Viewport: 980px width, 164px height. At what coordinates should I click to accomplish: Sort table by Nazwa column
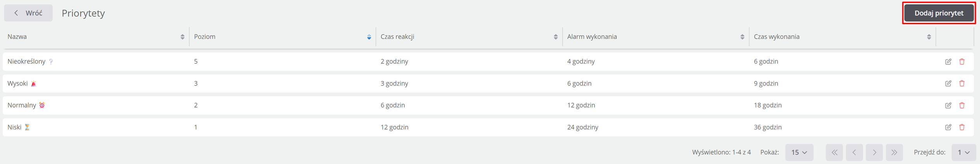click(182, 37)
